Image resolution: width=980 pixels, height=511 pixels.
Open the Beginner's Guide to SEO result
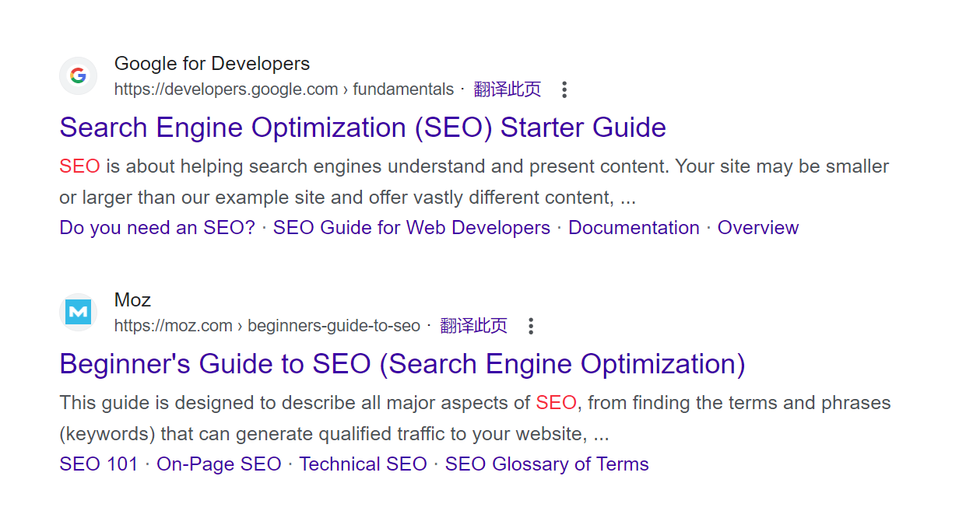pos(402,363)
